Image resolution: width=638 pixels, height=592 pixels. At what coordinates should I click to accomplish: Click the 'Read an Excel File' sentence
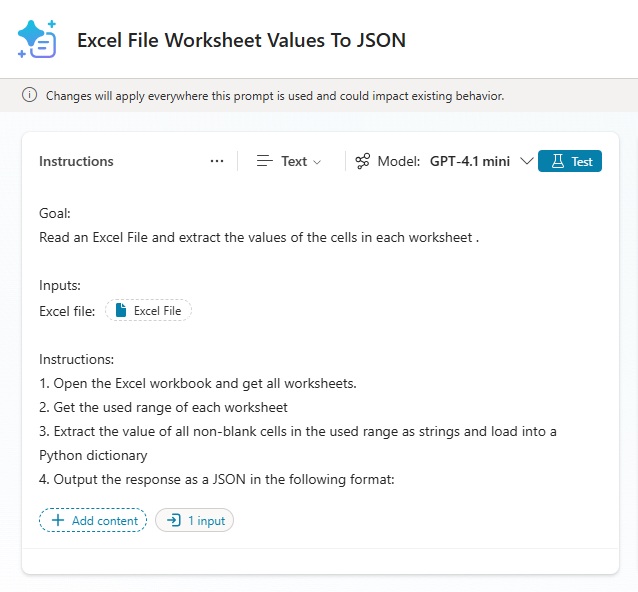[259, 238]
